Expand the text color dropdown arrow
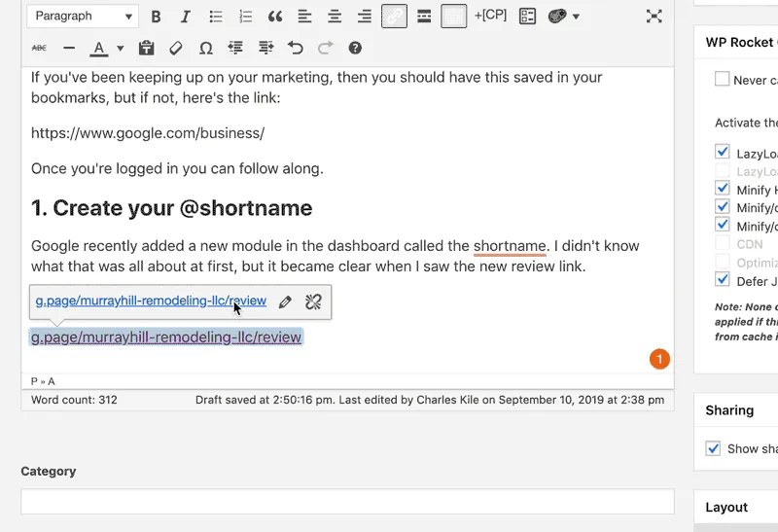Image resolution: width=778 pixels, height=532 pixels. point(121,48)
